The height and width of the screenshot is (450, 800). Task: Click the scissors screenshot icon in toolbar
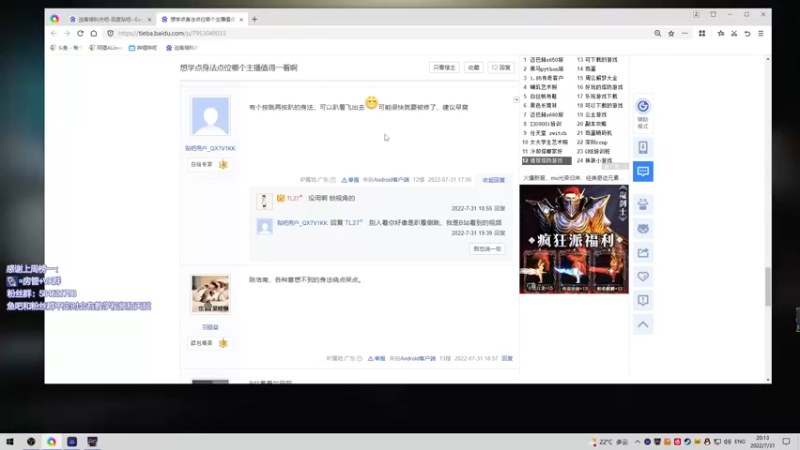[x=734, y=33]
